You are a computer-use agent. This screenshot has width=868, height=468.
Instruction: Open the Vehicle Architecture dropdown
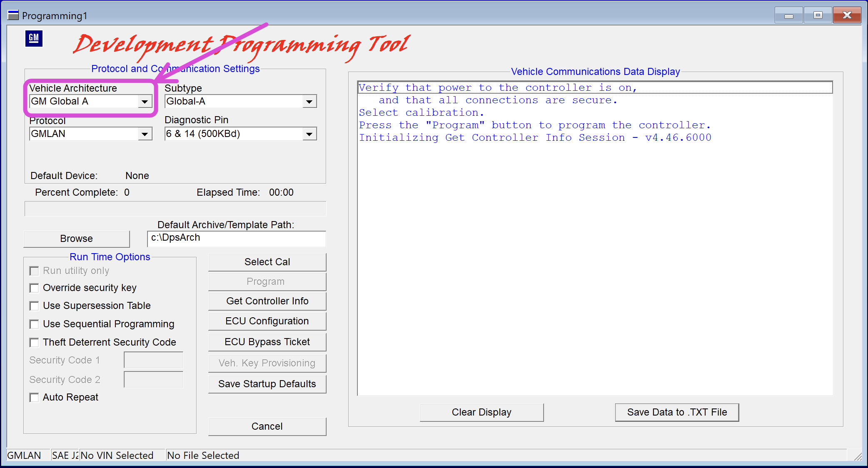145,102
